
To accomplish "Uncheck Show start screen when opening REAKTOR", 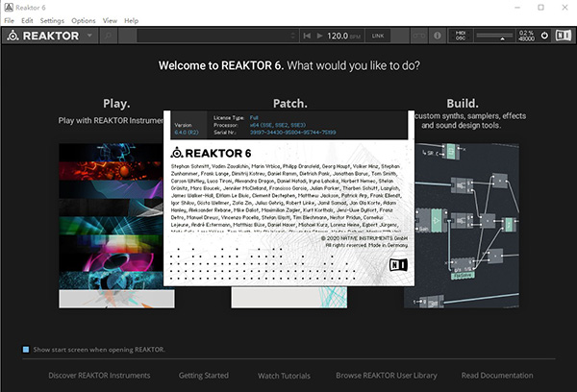I will [25, 349].
